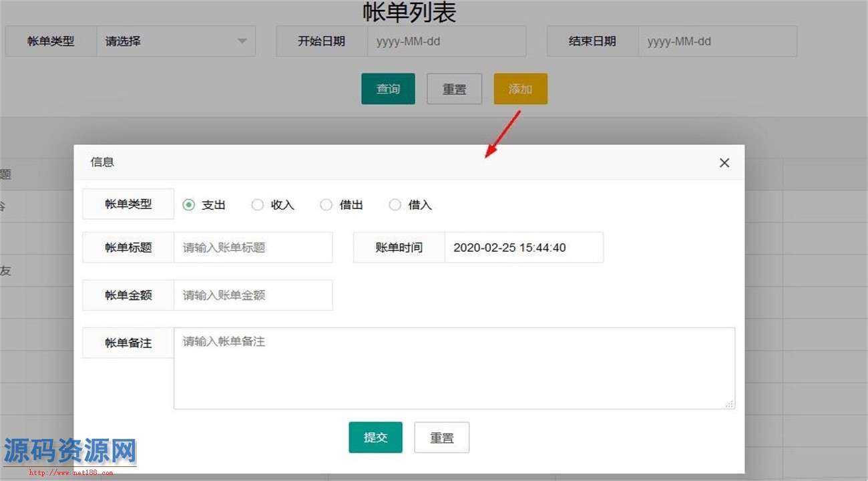This screenshot has width=868, height=481.
Task: Pick the 借入 radio option
Action: click(395, 205)
